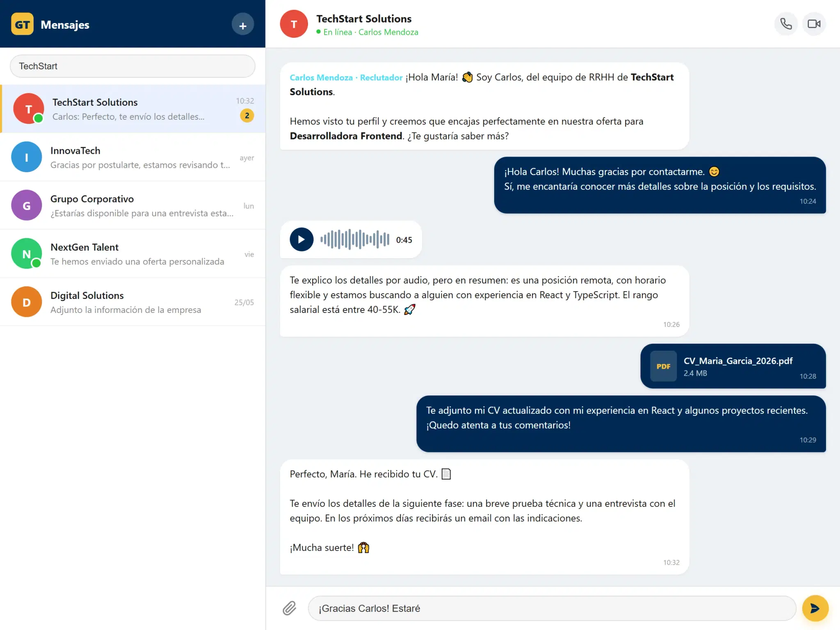Click the message about 40-55K salary range
This screenshot has width=840, height=630.
(x=484, y=301)
